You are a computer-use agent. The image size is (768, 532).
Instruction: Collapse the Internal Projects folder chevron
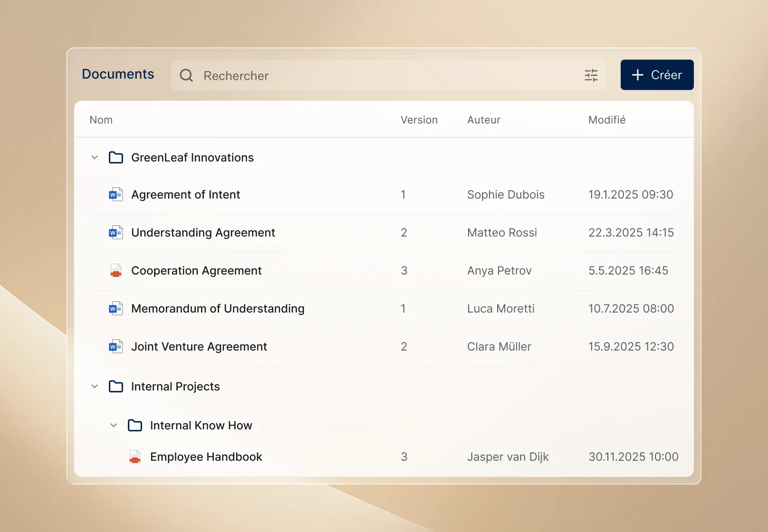[95, 387]
